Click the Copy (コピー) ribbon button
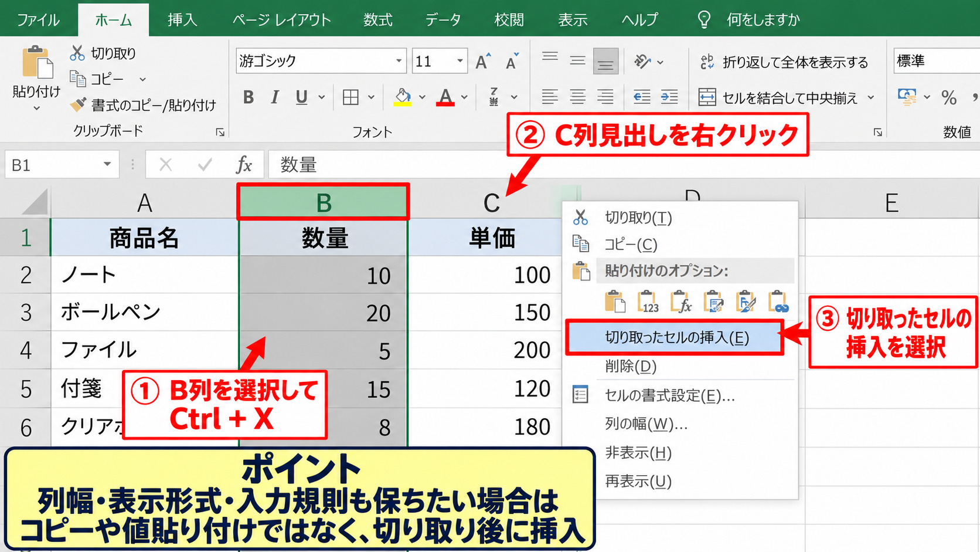980x552 pixels. pyautogui.click(x=97, y=79)
